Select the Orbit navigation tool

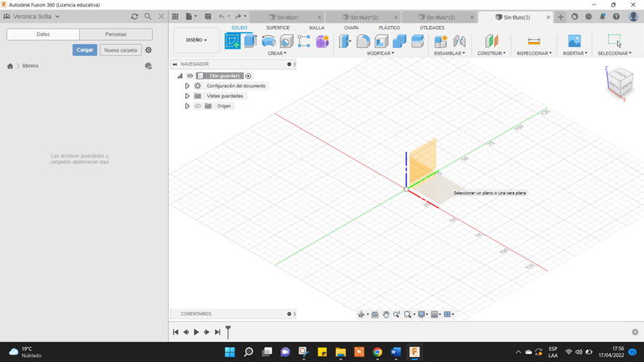coord(361,314)
